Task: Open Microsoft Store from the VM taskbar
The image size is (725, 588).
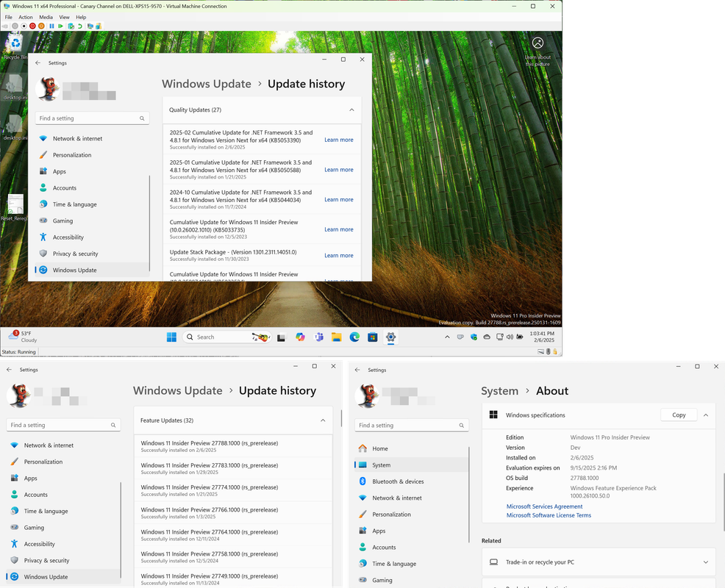Action: point(373,337)
